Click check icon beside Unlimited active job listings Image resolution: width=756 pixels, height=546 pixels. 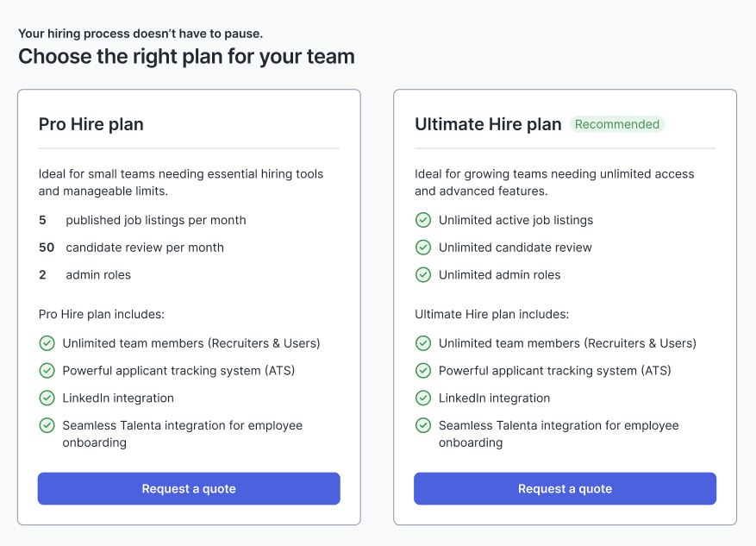423,220
